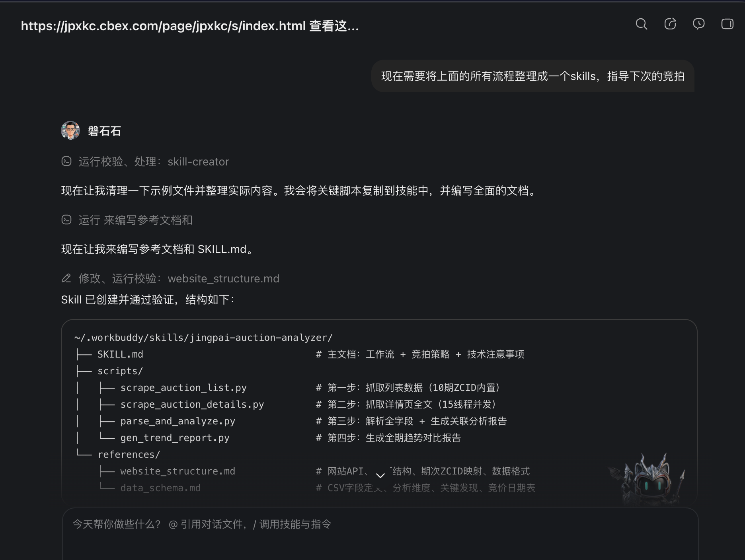Click terminal icon beside 运行校验、处理
745x560 pixels.
pyautogui.click(x=66, y=161)
